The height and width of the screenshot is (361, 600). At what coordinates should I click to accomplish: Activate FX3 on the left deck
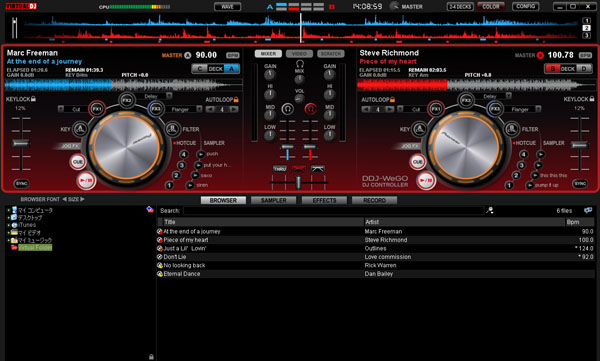155,109
